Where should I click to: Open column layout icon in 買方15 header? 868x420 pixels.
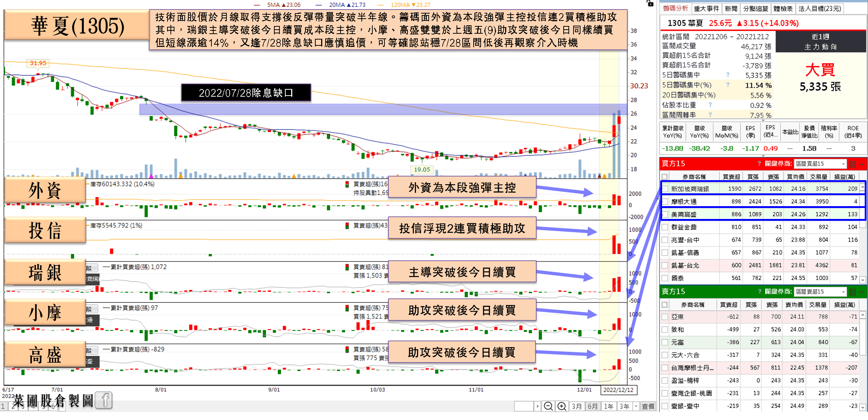pos(853,164)
